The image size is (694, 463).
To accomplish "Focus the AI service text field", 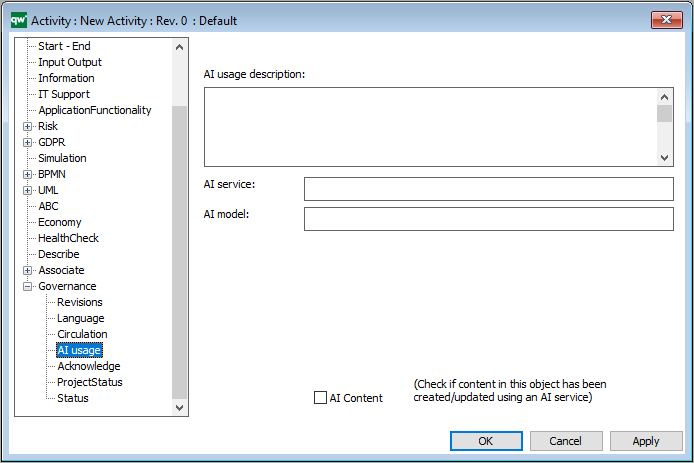I will (489, 189).
